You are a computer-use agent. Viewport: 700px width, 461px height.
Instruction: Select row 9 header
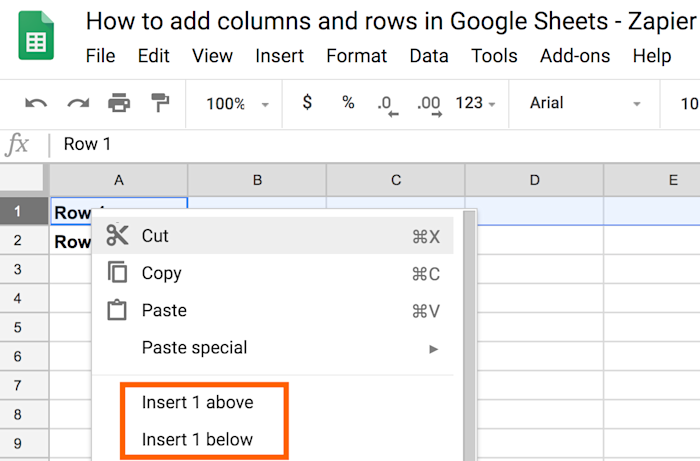pos(24,443)
